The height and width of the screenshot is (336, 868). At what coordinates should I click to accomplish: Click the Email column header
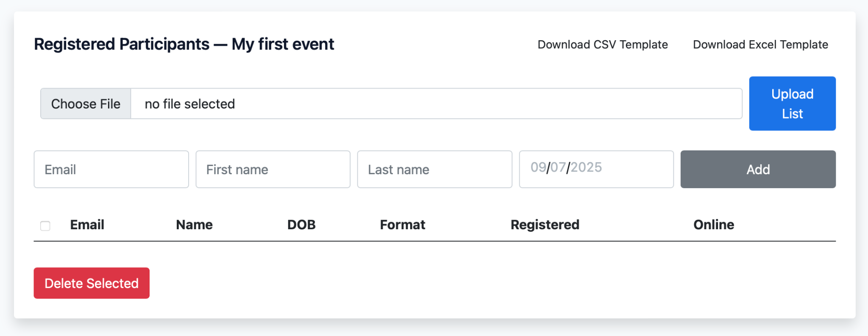point(87,225)
